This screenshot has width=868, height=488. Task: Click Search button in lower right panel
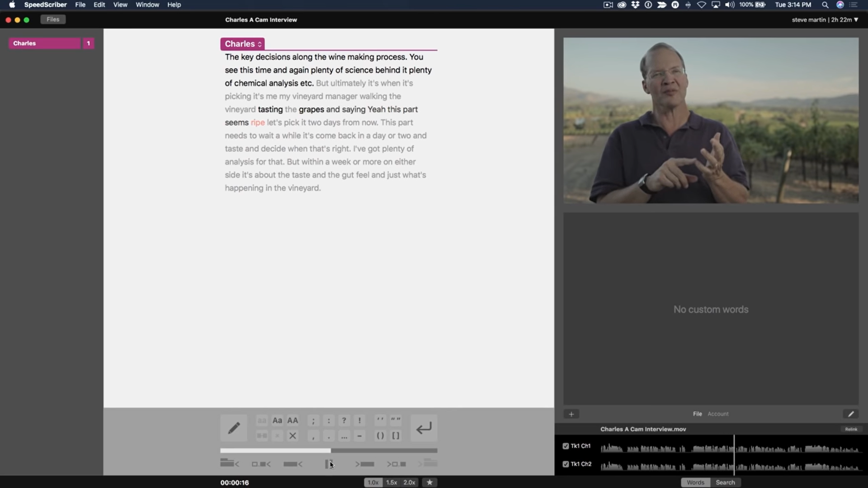point(726,482)
